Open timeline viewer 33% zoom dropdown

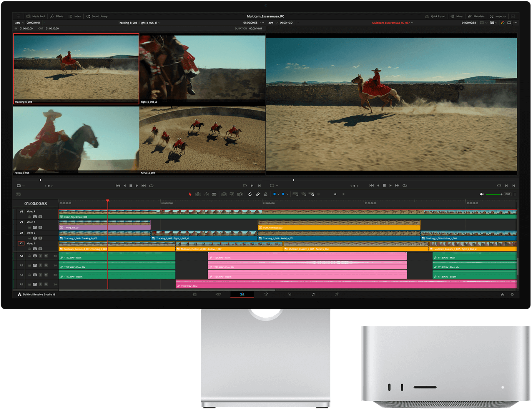click(x=273, y=23)
